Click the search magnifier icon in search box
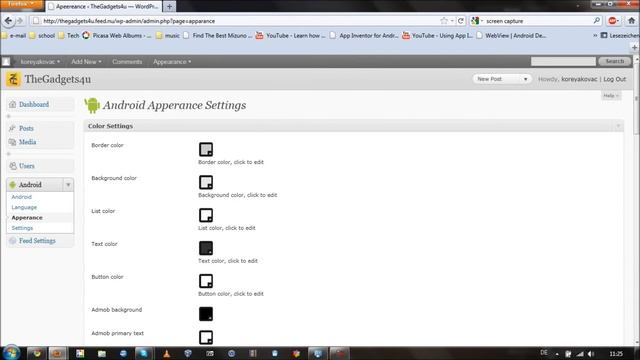640x360 pixels. point(596,20)
